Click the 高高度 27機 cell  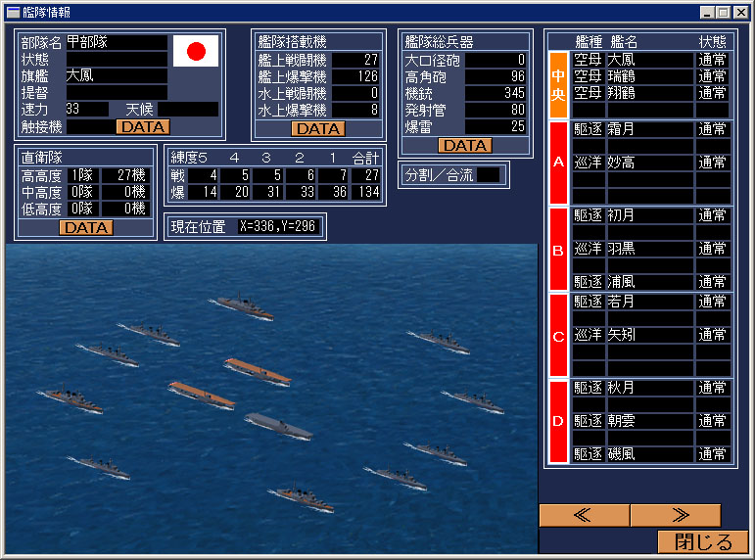click(x=126, y=175)
